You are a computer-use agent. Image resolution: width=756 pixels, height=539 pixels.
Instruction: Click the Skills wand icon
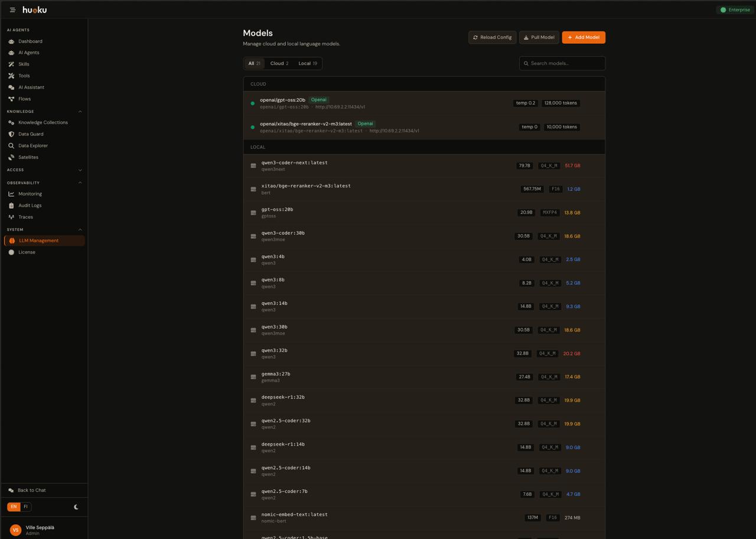(11, 64)
